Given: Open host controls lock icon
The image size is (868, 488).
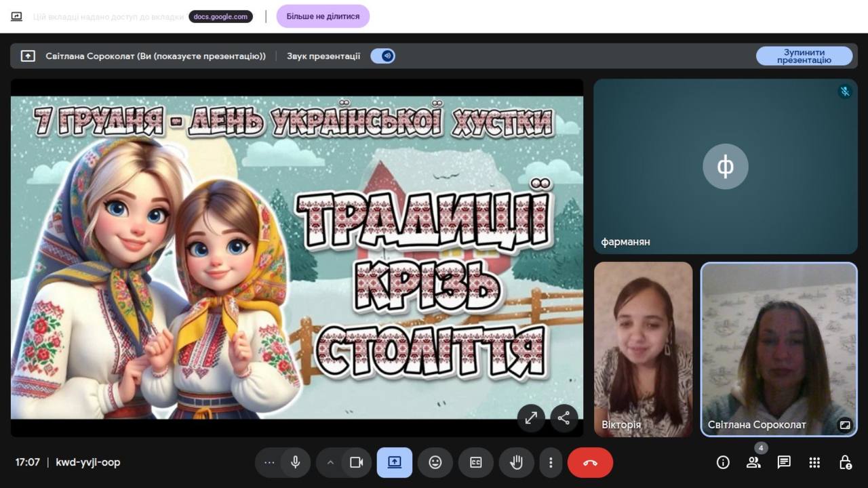Looking at the screenshot, I should 845,462.
